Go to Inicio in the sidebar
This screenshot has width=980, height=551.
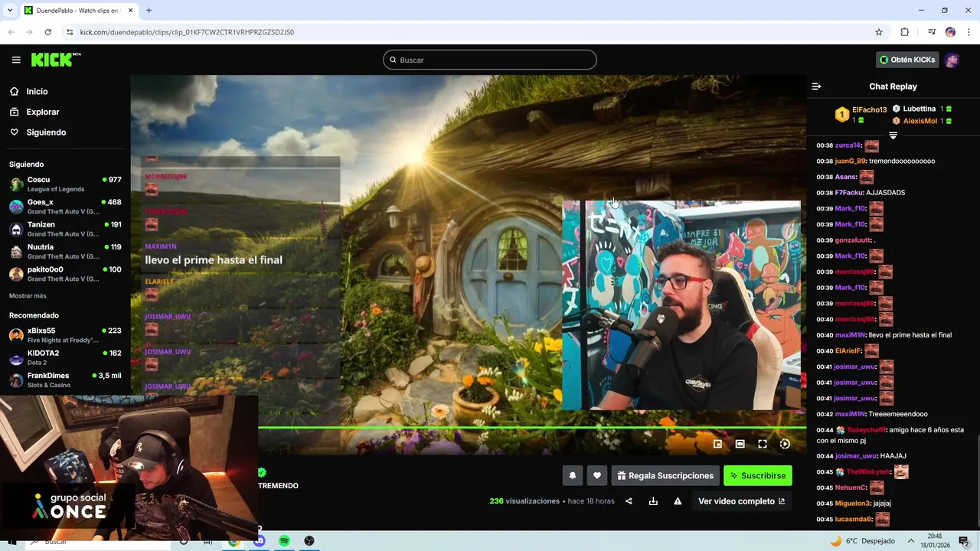tap(37, 92)
